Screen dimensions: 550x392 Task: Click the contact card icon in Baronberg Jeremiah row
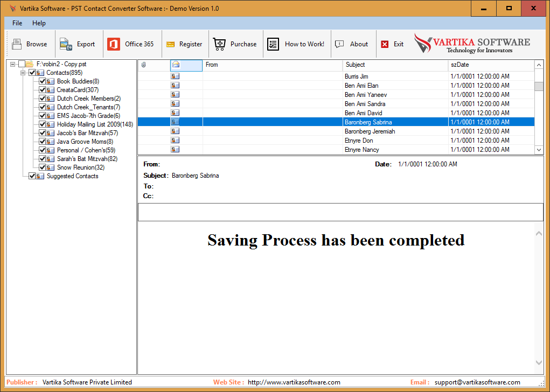(x=175, y=131)
